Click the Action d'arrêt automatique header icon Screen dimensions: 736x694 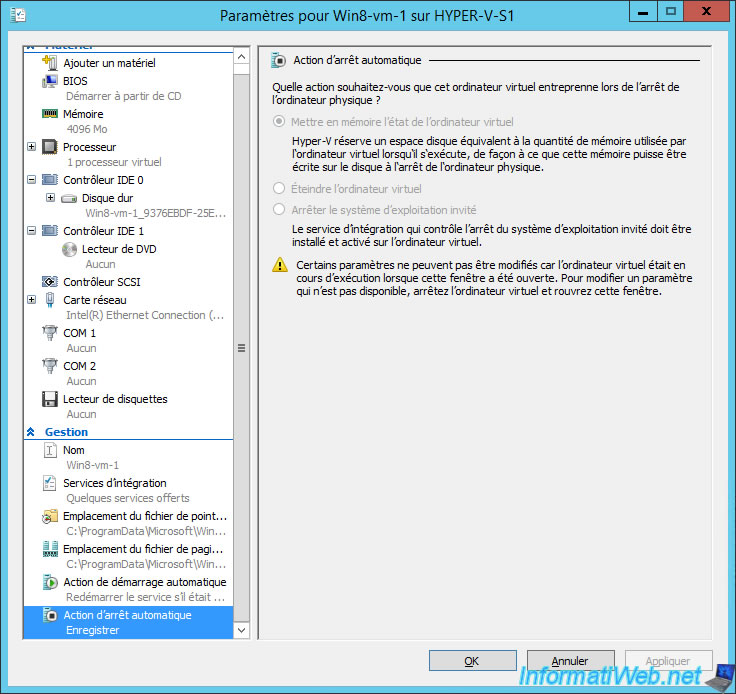(279, 60)
